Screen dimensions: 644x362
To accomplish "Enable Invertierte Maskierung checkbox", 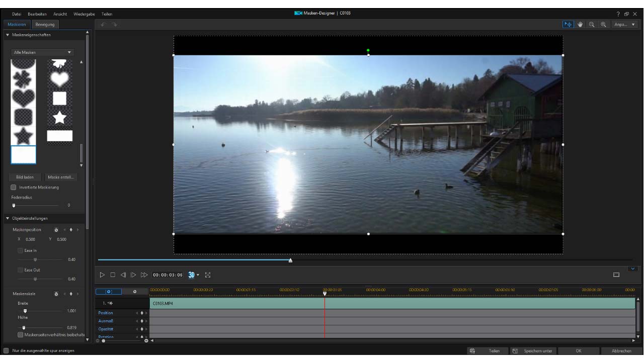I will [14, 187].
